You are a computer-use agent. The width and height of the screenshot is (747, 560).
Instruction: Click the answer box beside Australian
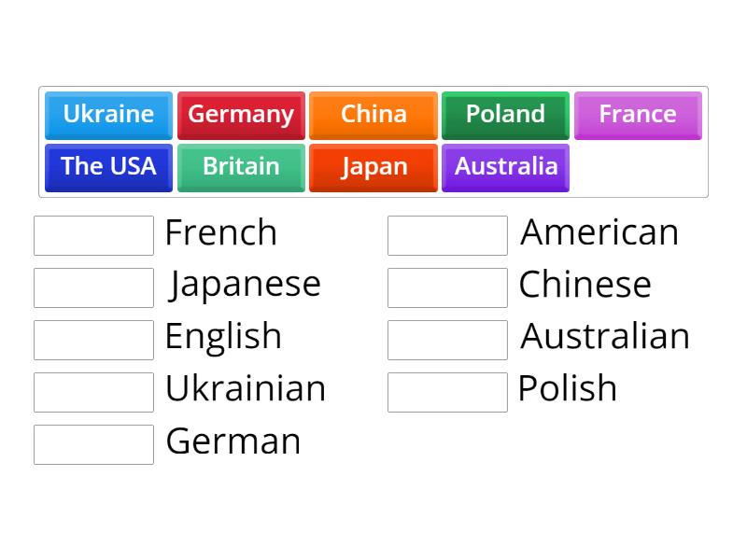click(x=447, y=339)
